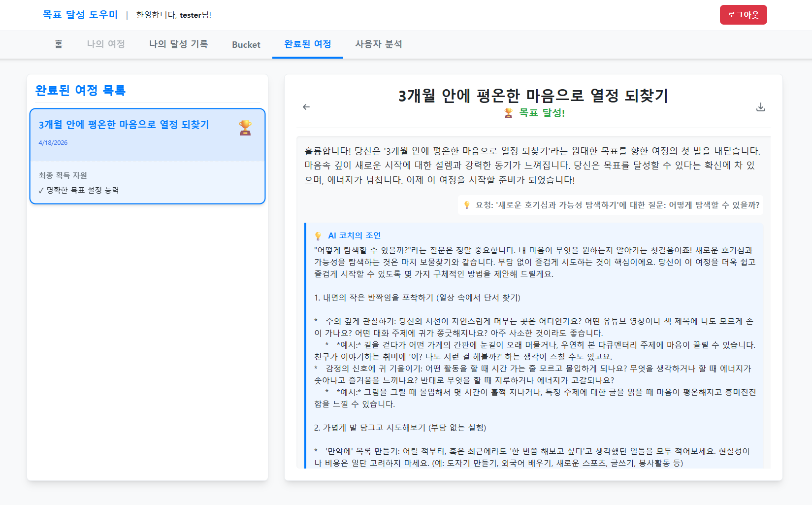Open the Bucket tab
This screenshot has width=812, height=505.
pos(246,44)
